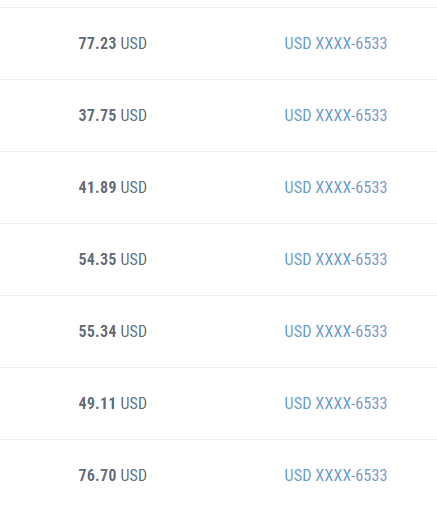Click the USD XXXX-6533 link beside 54.35 USD
Image resolution: width=437 pixels, height=508 pixels.
(x=336, y=259)
